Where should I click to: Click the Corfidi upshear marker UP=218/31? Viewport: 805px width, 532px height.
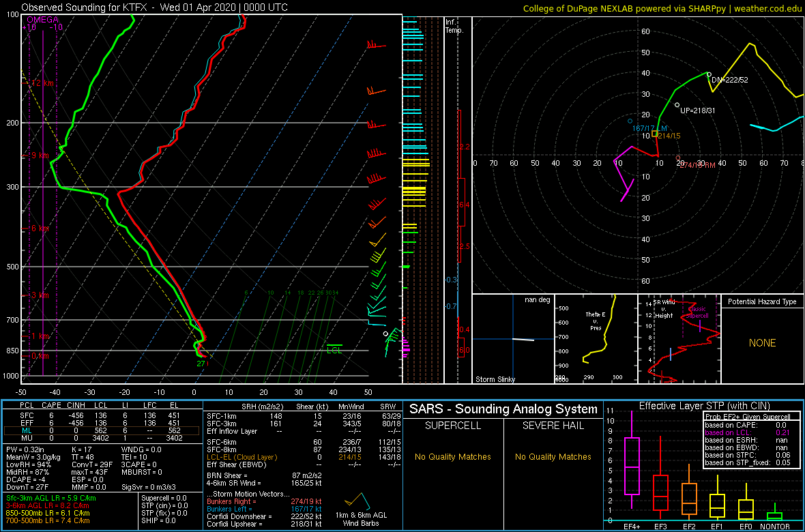(677, 105)
